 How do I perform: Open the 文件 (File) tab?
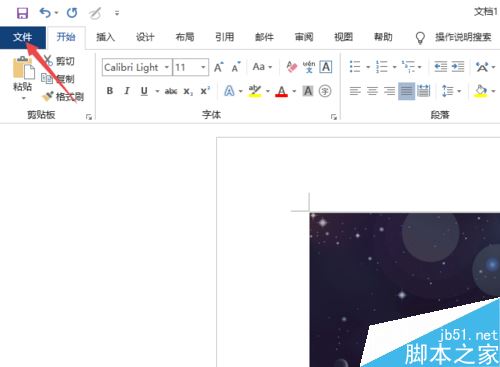(x=23, y=37)
